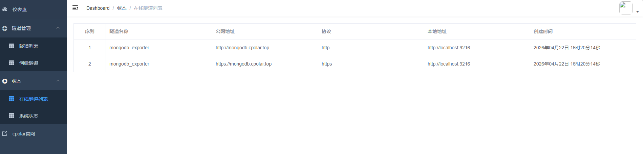The image size is (644, 154).
Task: Click the cpolar官网 external link icon
Action: pyautogui.click(x=5, y=133)
